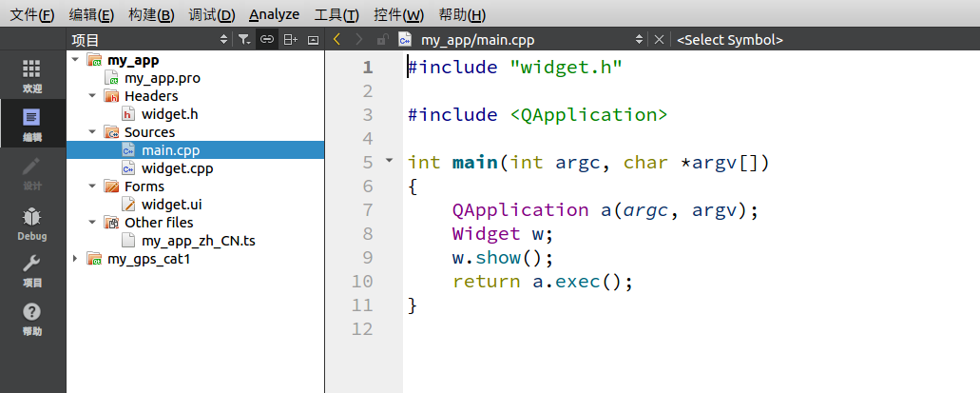Click the Help (帮助) question mark icon

32,319
